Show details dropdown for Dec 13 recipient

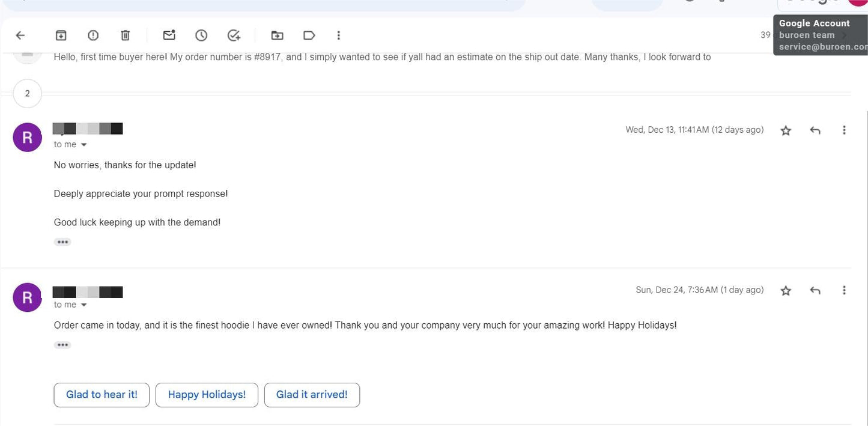point(83,145)
